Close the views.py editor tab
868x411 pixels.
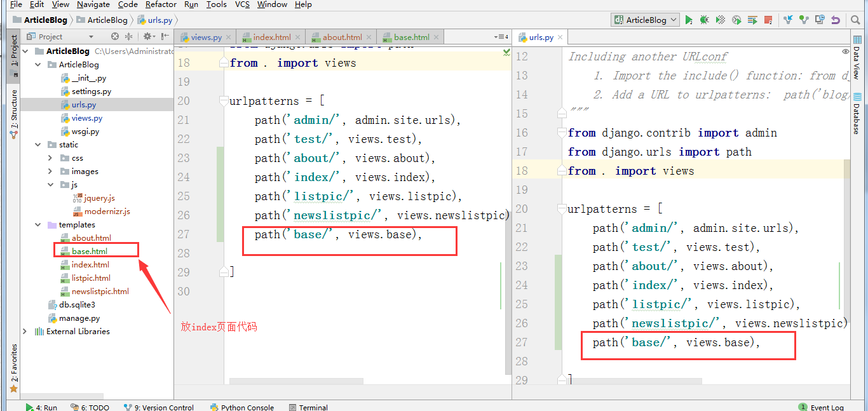pos(229,37)
